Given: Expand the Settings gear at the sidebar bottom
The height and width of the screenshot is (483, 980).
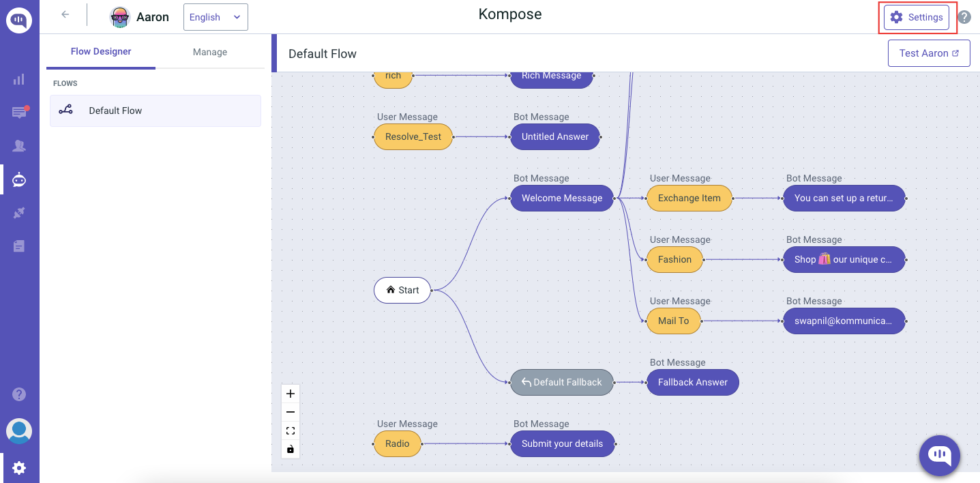Looking at the screenshot, I should pyautogui.click(x=19, y=467).
